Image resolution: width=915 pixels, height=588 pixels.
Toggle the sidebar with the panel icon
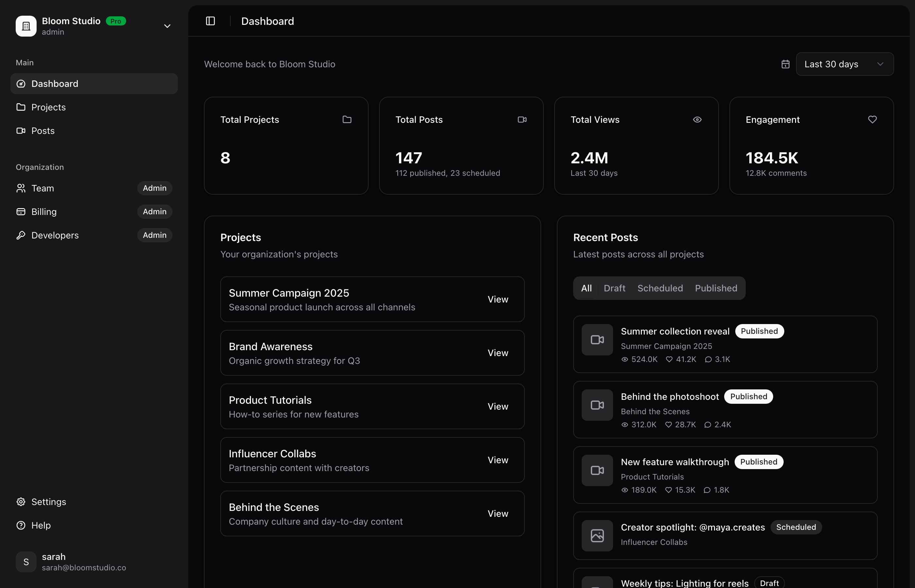tap(210, 21)
